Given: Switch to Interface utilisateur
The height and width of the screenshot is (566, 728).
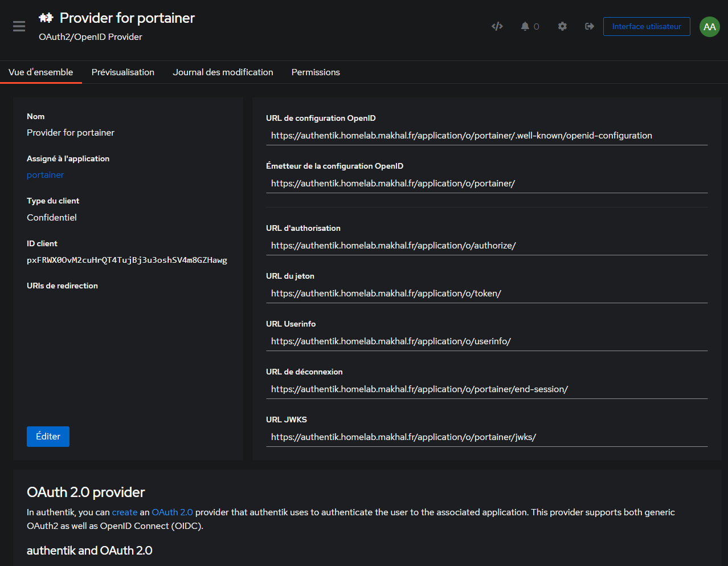Looking at the screenshot, I should 647,26.
